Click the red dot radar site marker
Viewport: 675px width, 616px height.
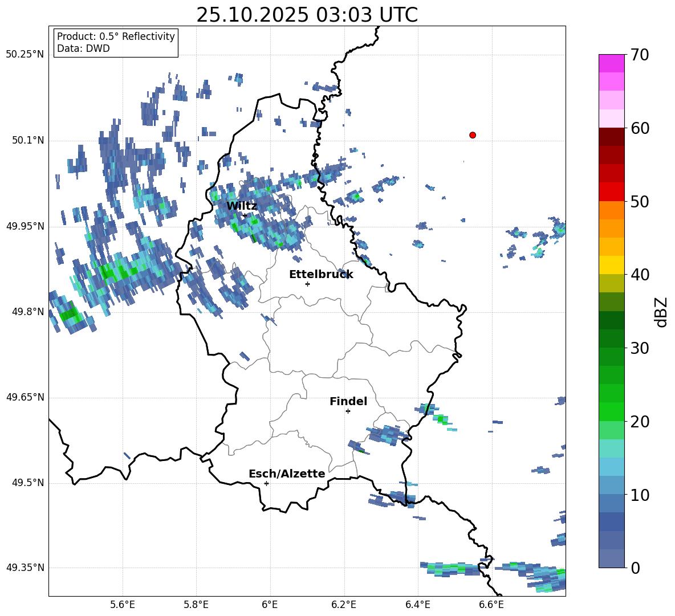click(x=473, y=135)
